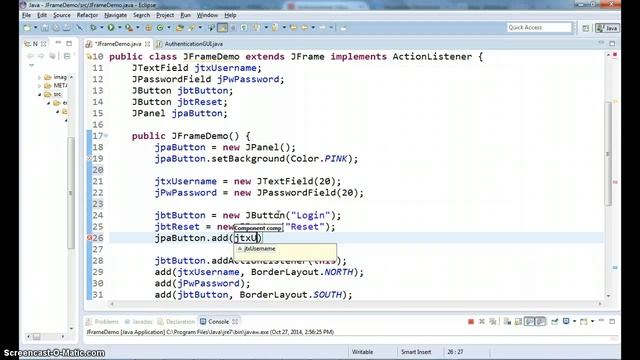
Task: Toggle Scroll Lock in Console toolbar
Action: 518,322
